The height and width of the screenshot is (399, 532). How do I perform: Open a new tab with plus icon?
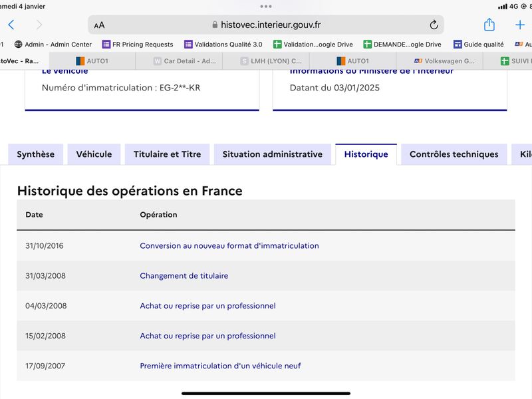pyautogui.click(x=520, y=25)
